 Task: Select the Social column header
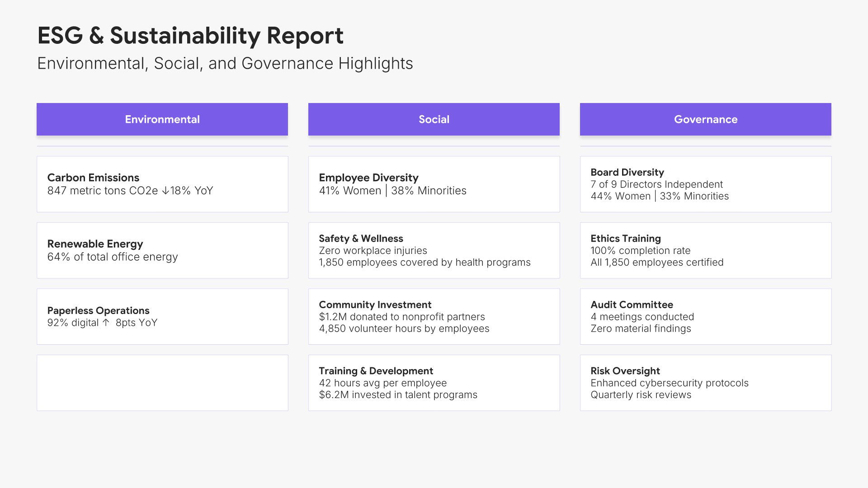tap(434, 119)
